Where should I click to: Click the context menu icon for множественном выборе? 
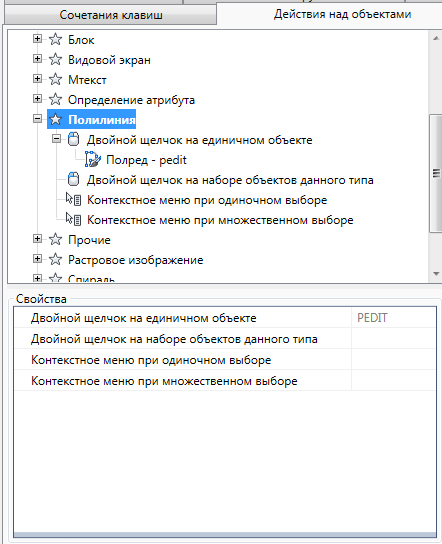click(74, 219)
